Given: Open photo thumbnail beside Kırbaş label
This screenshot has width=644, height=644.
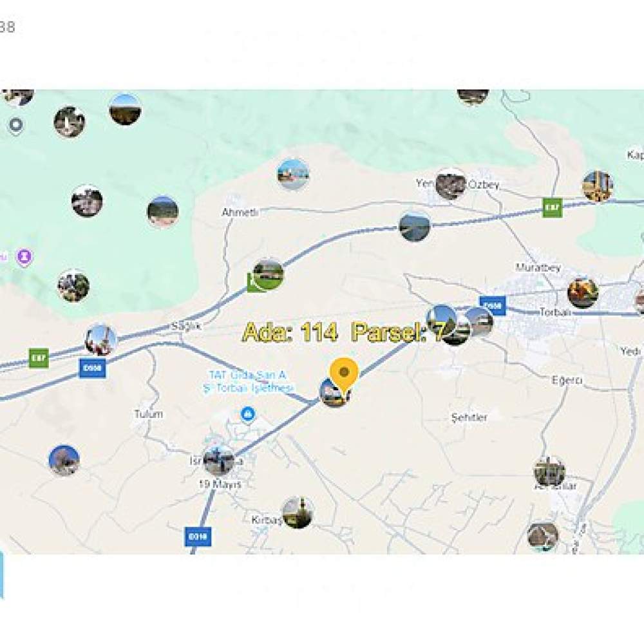Looking at the screenshot, I should 298,512.
